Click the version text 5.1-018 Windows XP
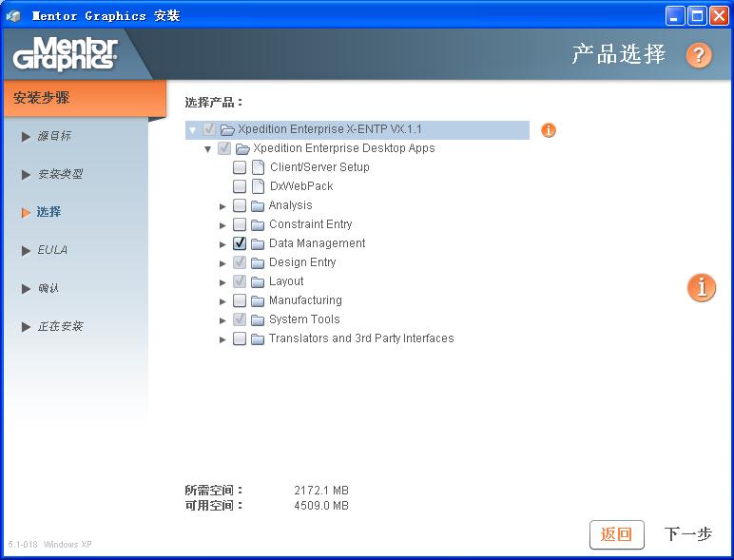Viewport: 734px width, 560px height. [x=49, y=545]
